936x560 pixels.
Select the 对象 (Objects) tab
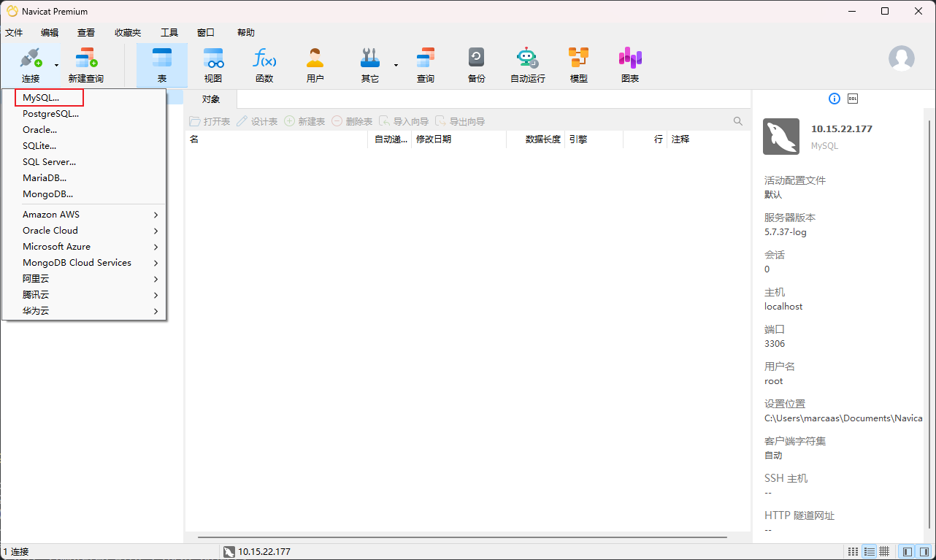click(x=211, y=99)
